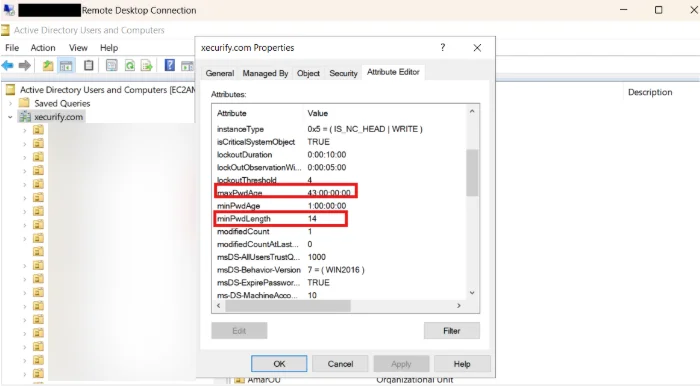
Task: Select the Active Directory Users and Computers root node
Action: pyautogui.click(x=108, y=90)
